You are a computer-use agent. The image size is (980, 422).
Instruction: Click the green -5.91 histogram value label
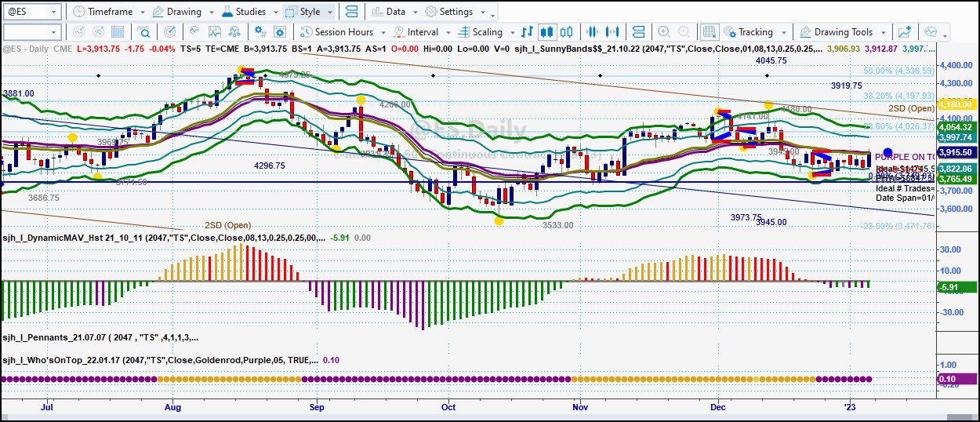click(956, 287)
